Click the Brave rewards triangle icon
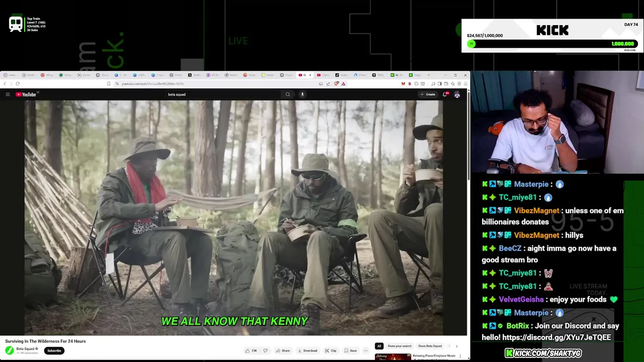This screenshot has height=362, width=644. point(343,83)
